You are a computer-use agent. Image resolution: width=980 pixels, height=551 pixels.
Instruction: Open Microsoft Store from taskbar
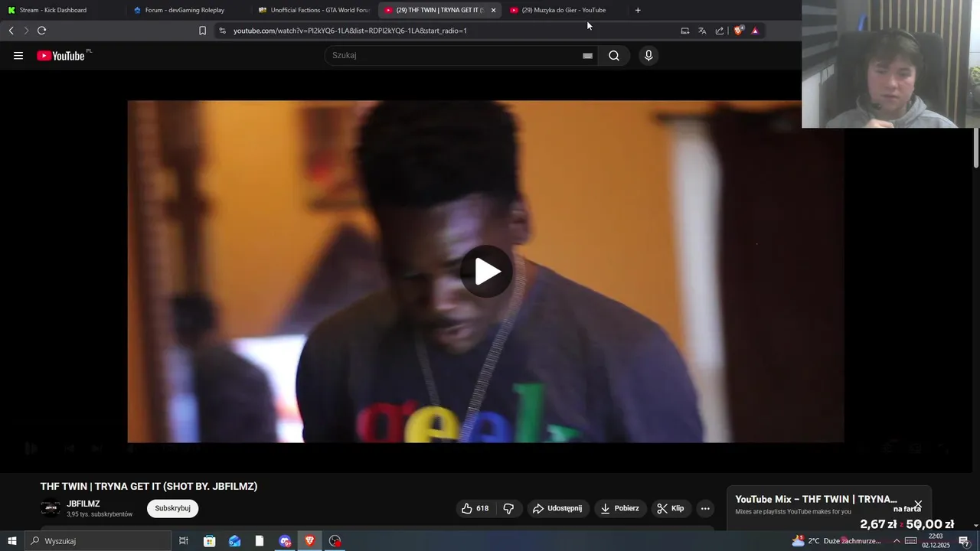coord(209,541)
